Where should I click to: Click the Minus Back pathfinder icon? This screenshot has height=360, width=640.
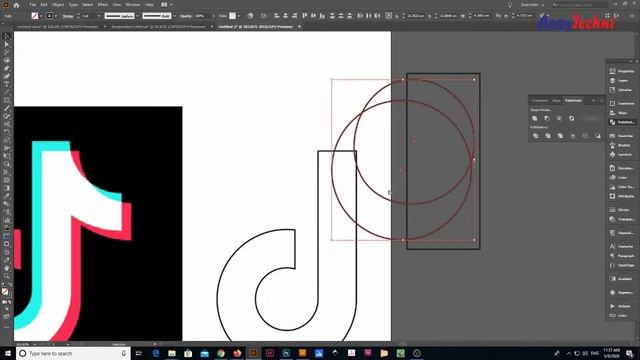pos(598,136)
